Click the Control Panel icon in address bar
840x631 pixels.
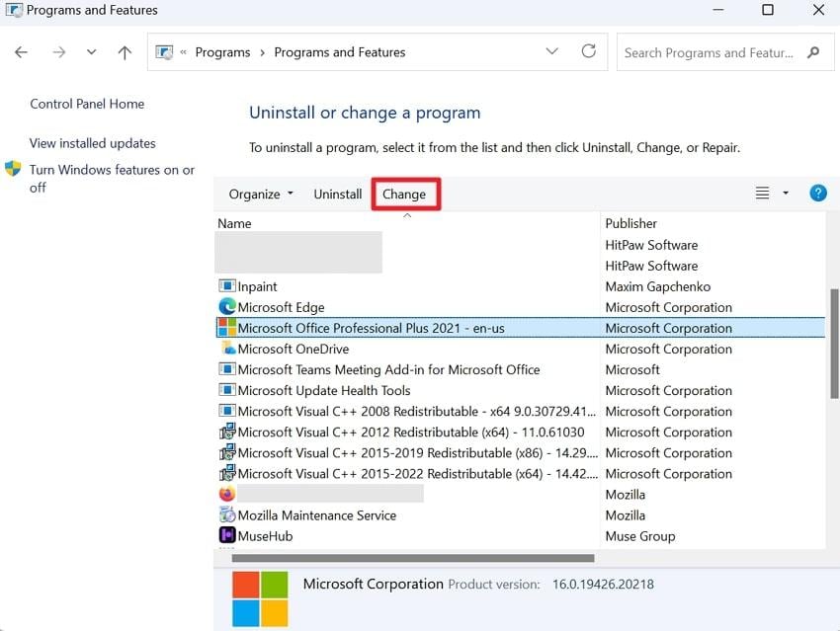[164, 51]
